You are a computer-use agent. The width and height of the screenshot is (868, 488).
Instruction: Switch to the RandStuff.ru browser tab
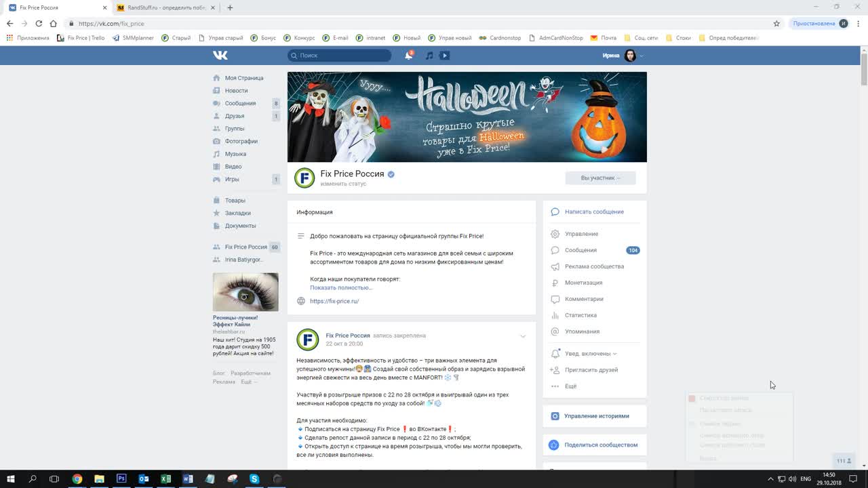(163, 7)
